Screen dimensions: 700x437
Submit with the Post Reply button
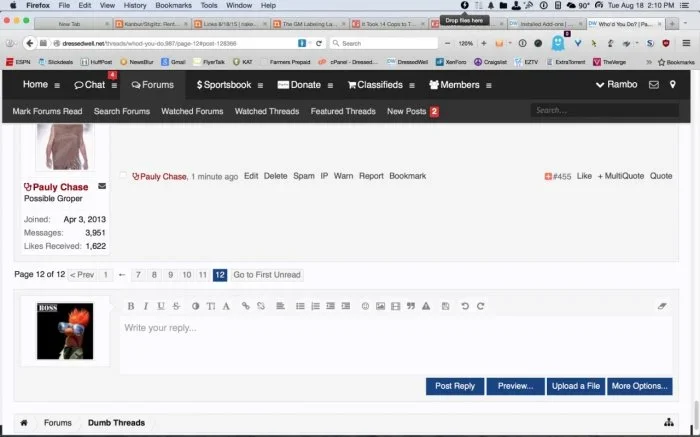[x=455, y=386]
